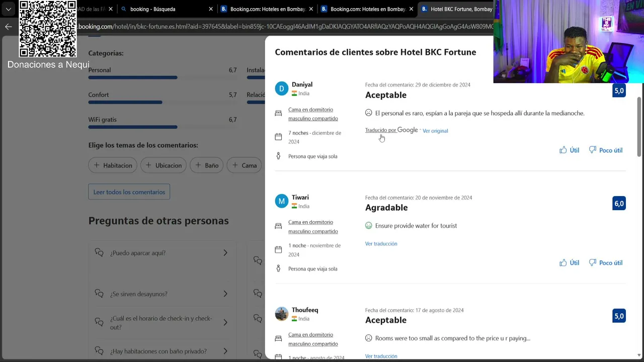Add the Baño topic filter
Image resolution: width=644 pixels, height=362 pixels.
tap(207, 165)
